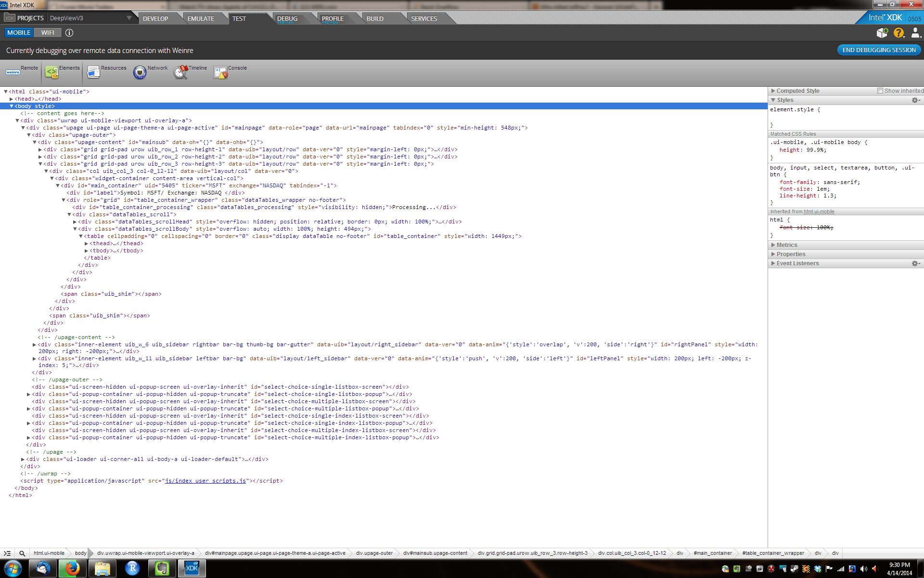The image size is (924, 578).
Task: Select the MOBILE connection toggle
Action: pos(19,33)
